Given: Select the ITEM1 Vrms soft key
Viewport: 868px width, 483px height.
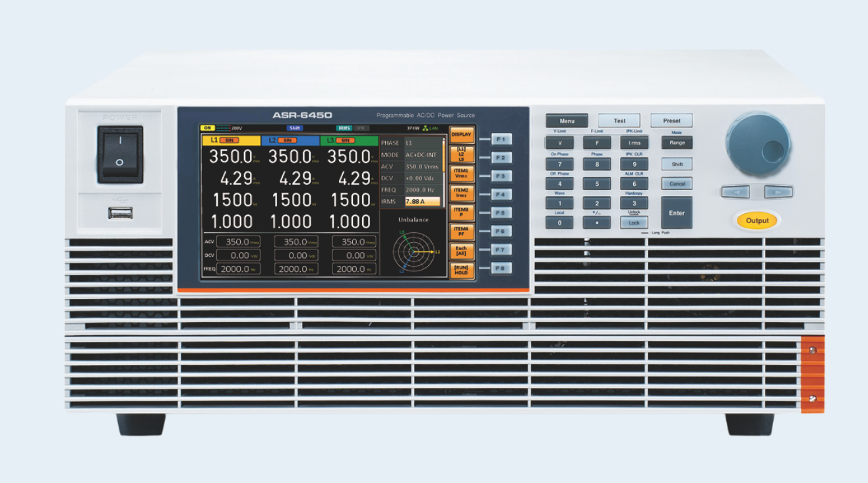Looking at the screenshot, I should 461,173.
